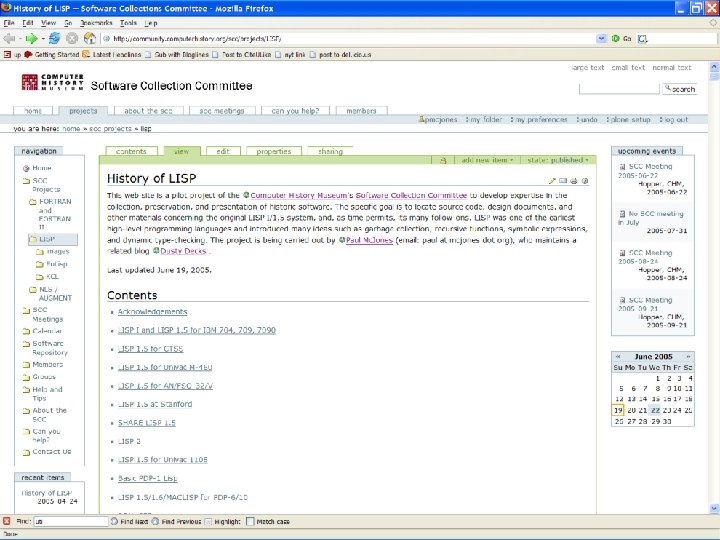Switch to the contents tab
The image size is (720, 540).
point(131,151)
